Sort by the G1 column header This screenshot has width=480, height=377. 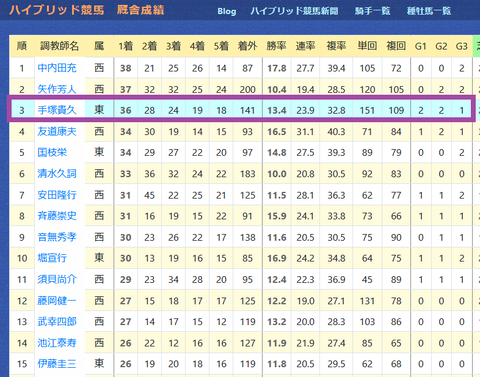pyautogui.click(x=421, y=46)
